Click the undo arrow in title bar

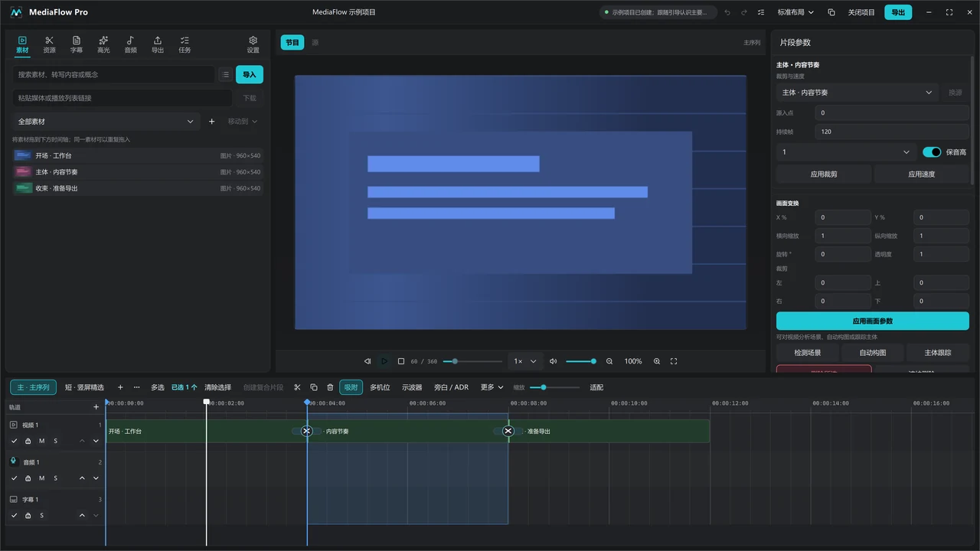coord(727,12)
